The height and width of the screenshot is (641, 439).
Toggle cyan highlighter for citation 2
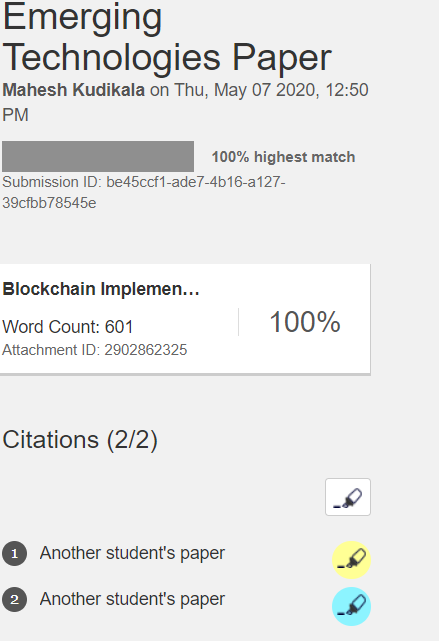pos(351,606)
